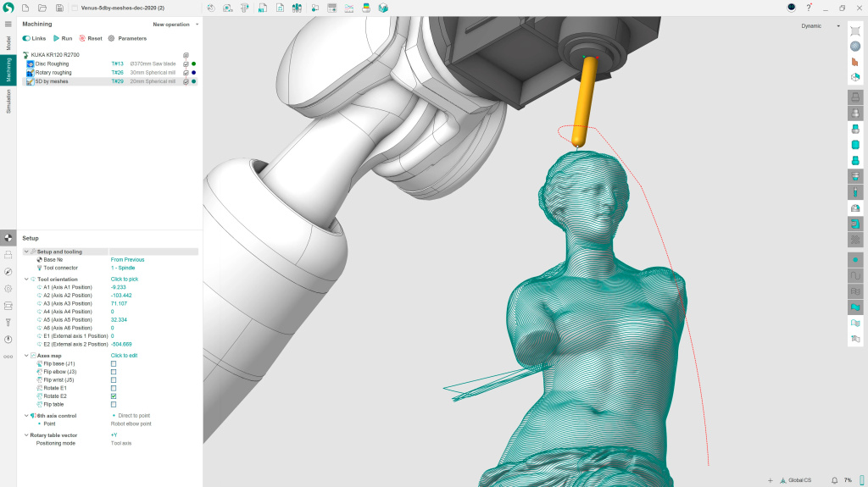Switch to the Model tab
This screenshot has height=487, width=868.
(x=8, y=43)
